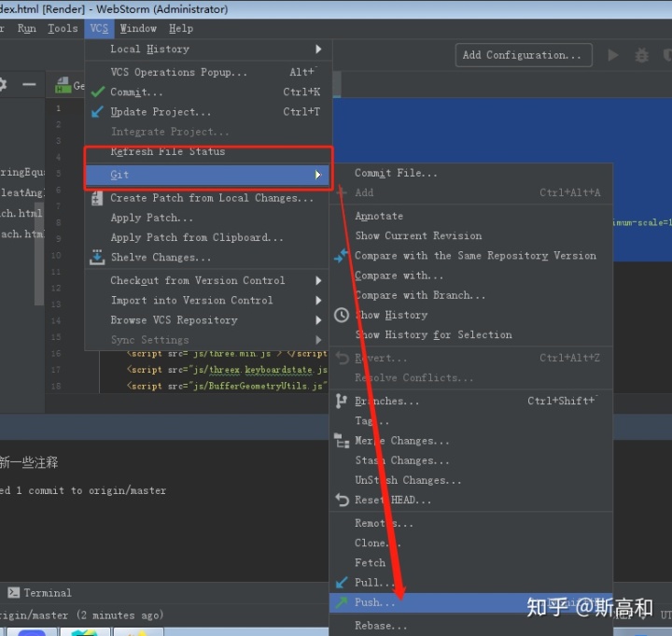
Task: Choose Compare with... in Git submenu
Action: pos(471,276)
